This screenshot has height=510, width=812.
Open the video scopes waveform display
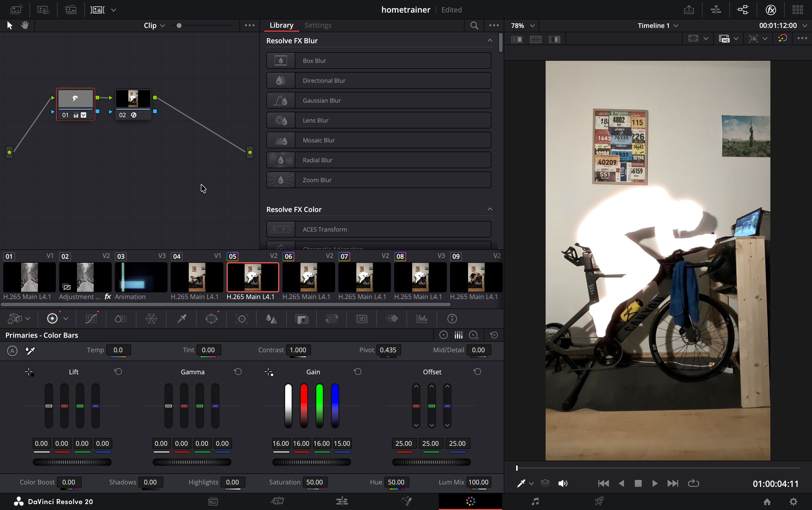point(422,319)
